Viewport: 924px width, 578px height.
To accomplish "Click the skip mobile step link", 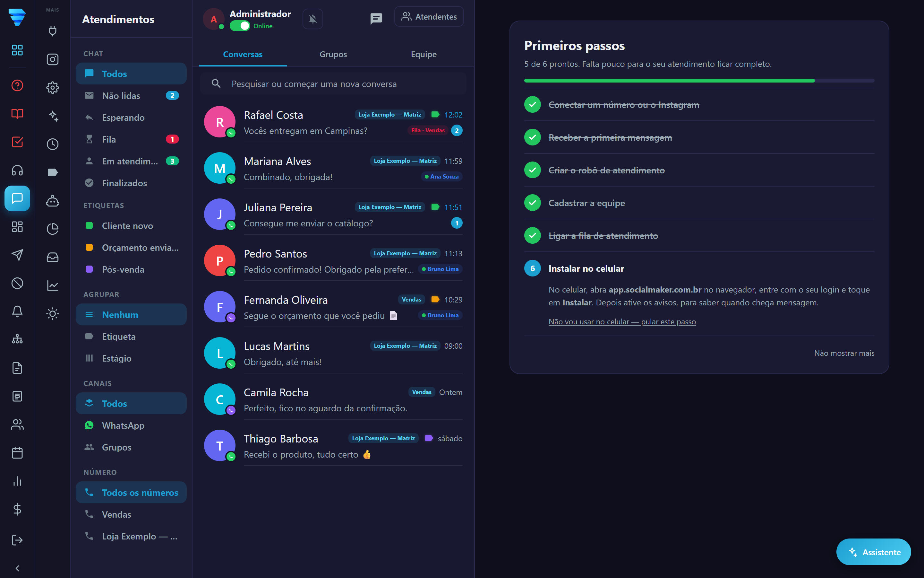I will (x=622, y=321).
